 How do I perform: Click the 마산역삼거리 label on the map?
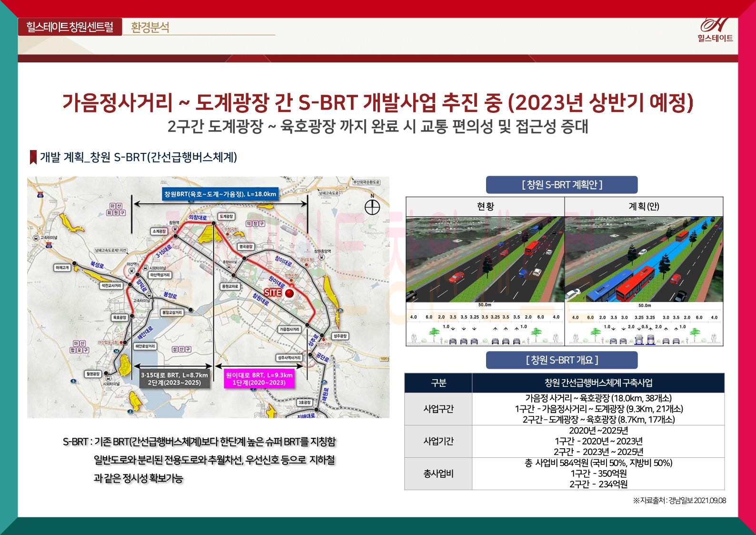(x=160, y=275)
